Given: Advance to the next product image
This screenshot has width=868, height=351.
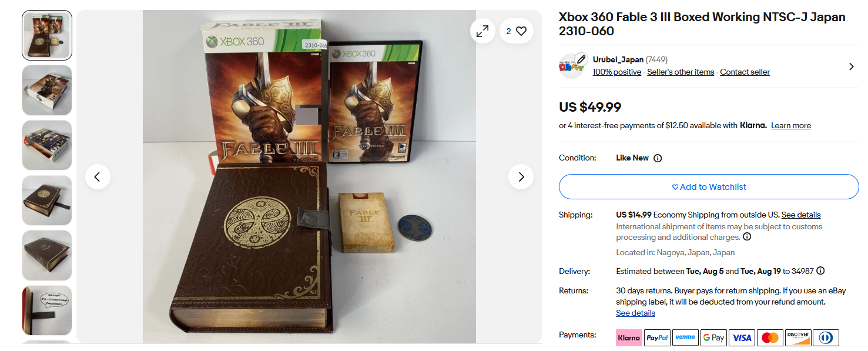Looking at the screenshot, I should click(521, 176).
